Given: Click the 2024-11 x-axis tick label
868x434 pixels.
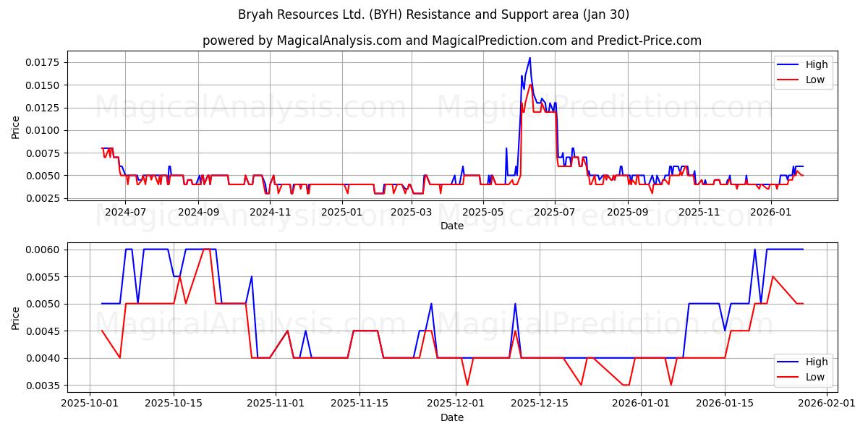Looking at the screenshot, I should tap(271, 212).
